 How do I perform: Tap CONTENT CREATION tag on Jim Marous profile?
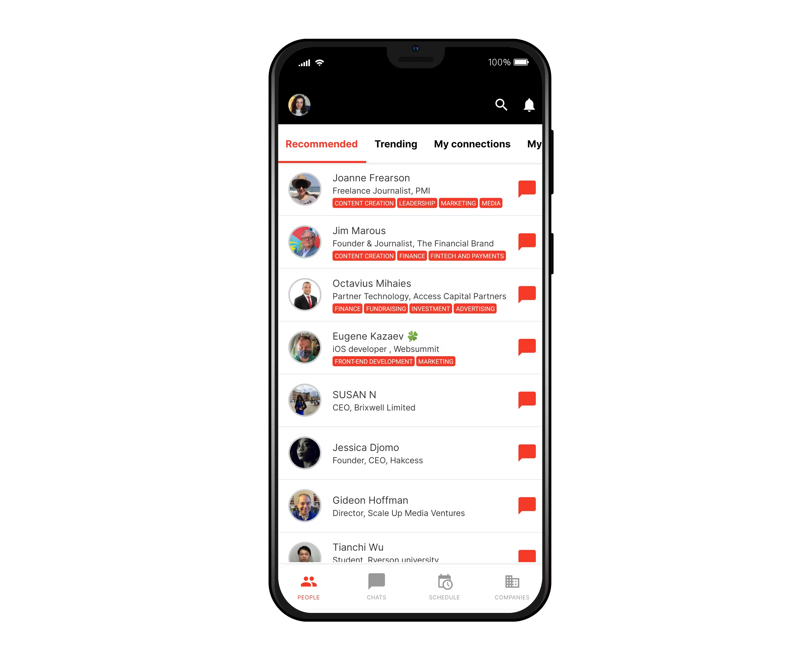(x=364, y=256)
